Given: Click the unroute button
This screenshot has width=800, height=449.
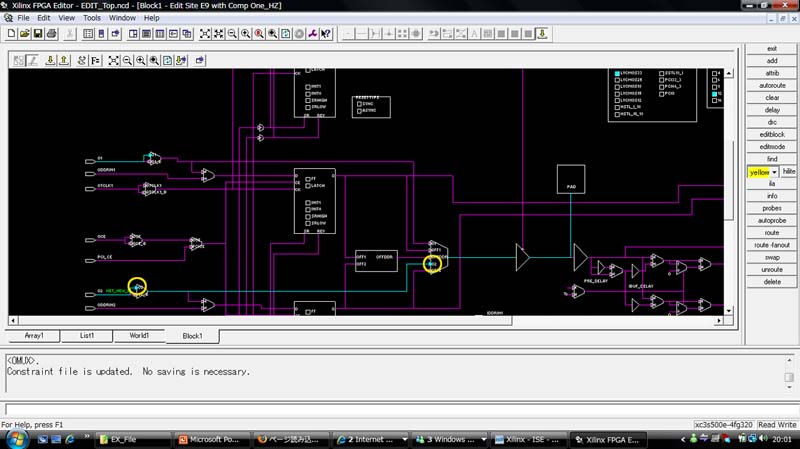Looking at the screenshot, I should [772, 270].
